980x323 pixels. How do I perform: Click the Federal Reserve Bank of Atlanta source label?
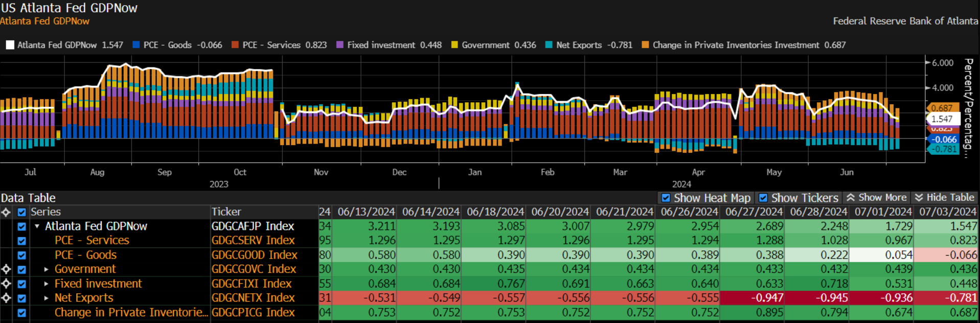[905, 21]
